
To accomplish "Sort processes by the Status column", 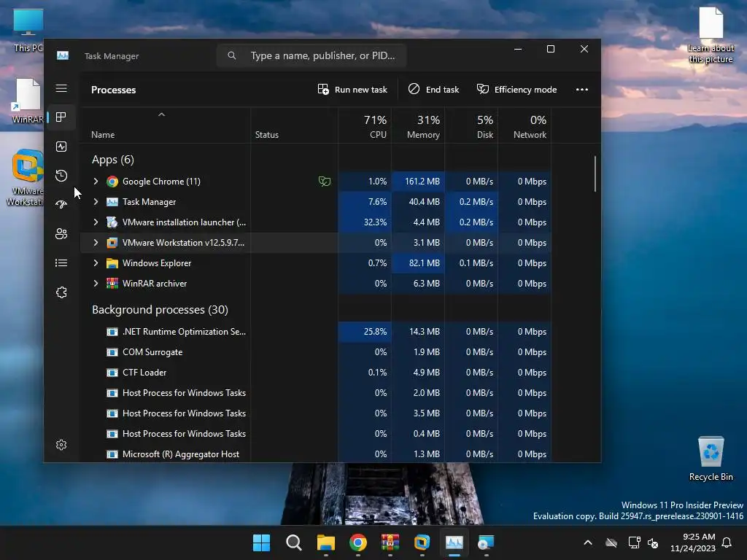I will (x=267, y=135).
